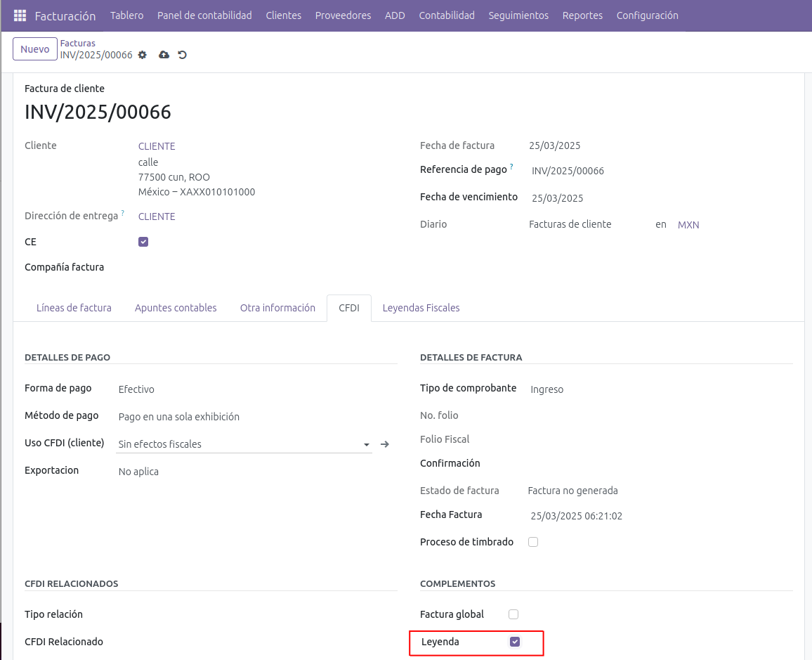Open the MXN currency link
Screen dimensions: 812x660
688,225
